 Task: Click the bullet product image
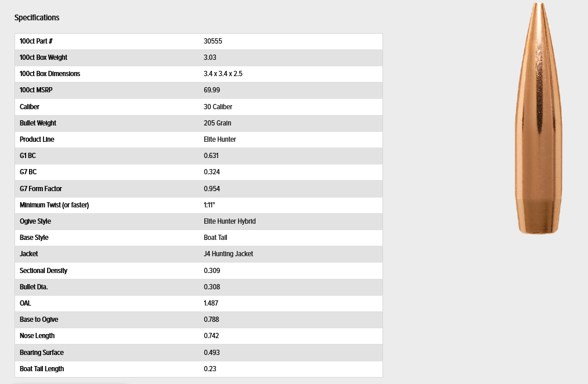pyautogui.click(x=538, y=119)
